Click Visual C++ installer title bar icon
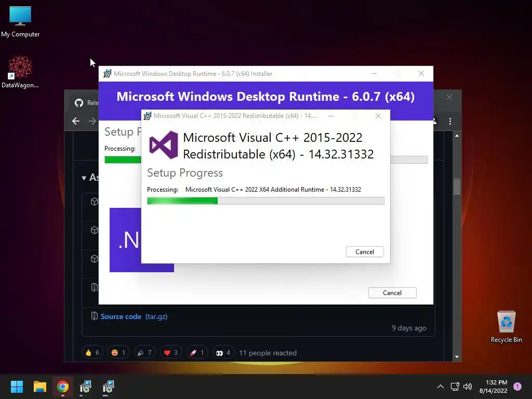The image size is (532, 399). (x=147, y=116)
